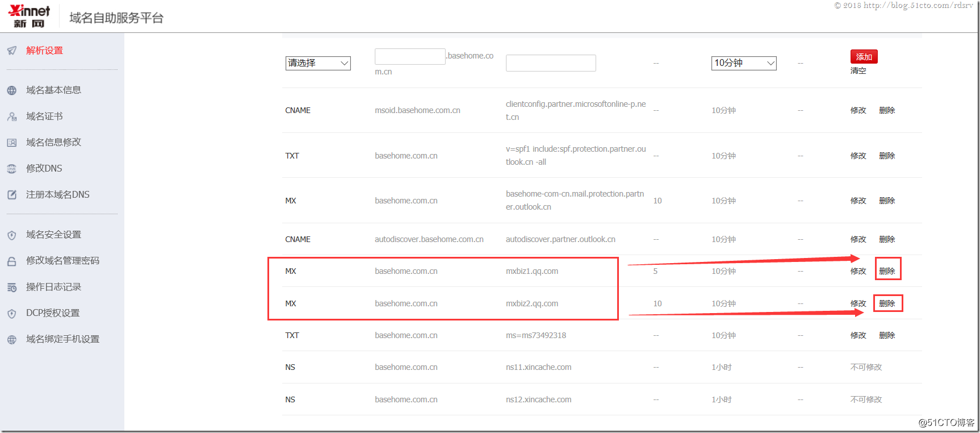The image size is (980, 433).
Task: Open the 请选择 record type dropdown
Action: 318,63
